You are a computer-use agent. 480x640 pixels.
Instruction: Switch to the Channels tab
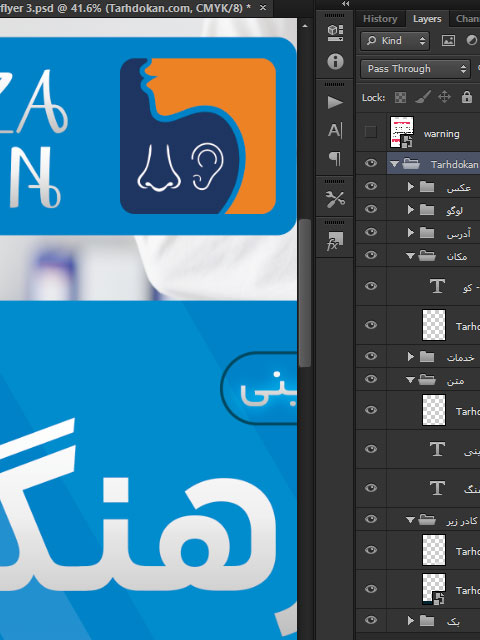467,19
